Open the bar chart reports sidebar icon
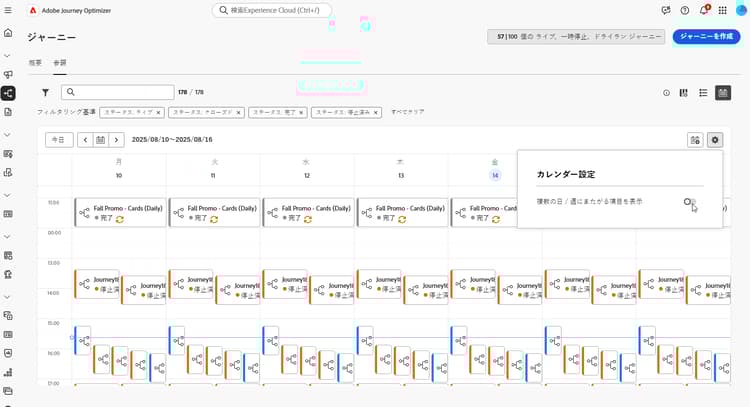This screenshot has width=750, height=407. (8, 372)
